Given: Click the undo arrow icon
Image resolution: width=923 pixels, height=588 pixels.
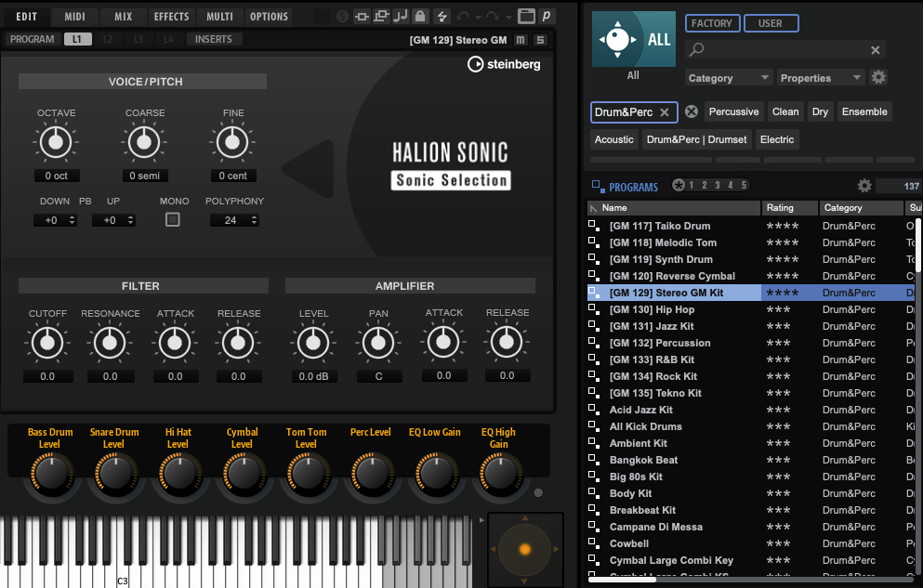Looking at the screenshot, I should click(x=464, y=17).
